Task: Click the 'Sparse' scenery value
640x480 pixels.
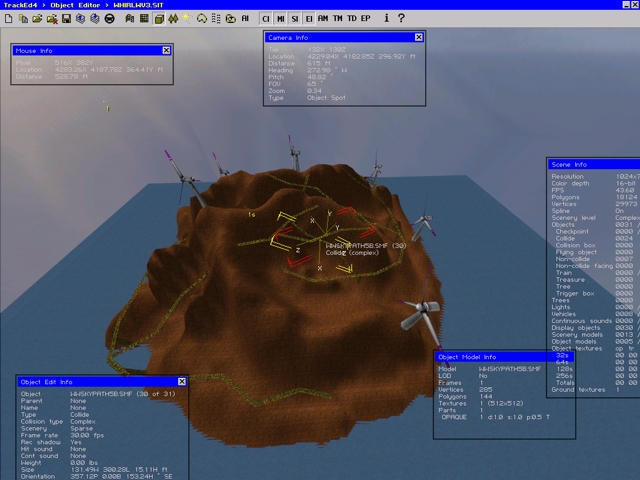Action: (82, 429)
